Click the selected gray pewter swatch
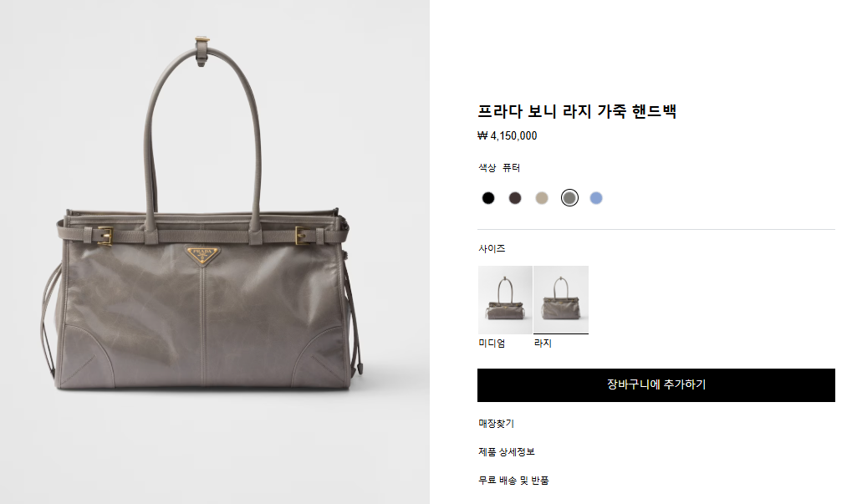Image resolution: width=852 pixels, height=504 pixels. (x=569, y=198)
